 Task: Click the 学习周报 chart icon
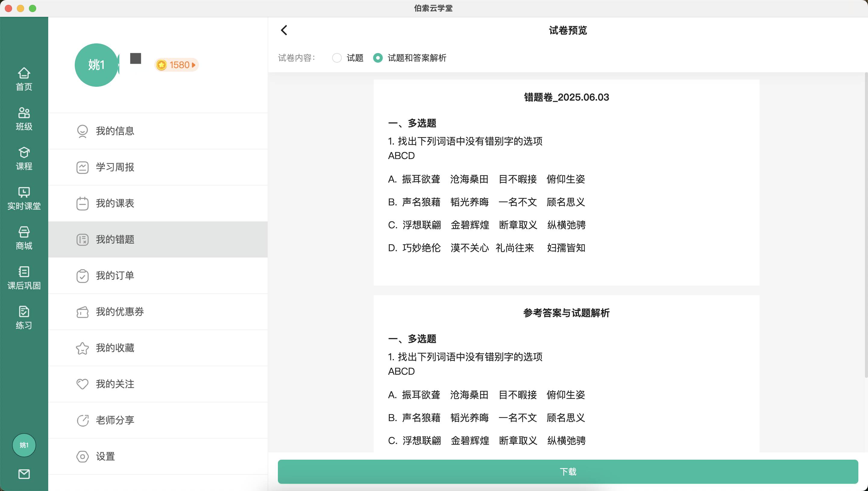pyautogui.click(x=82, y=167)
